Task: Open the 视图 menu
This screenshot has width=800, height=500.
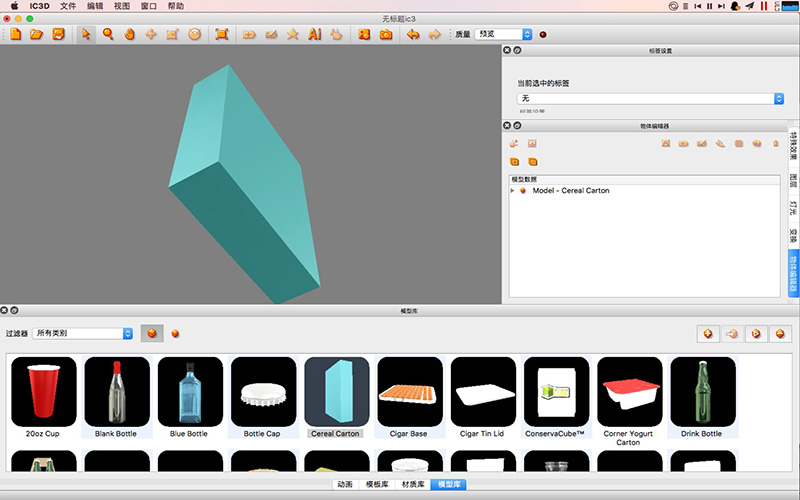Action: click(121, 6)
